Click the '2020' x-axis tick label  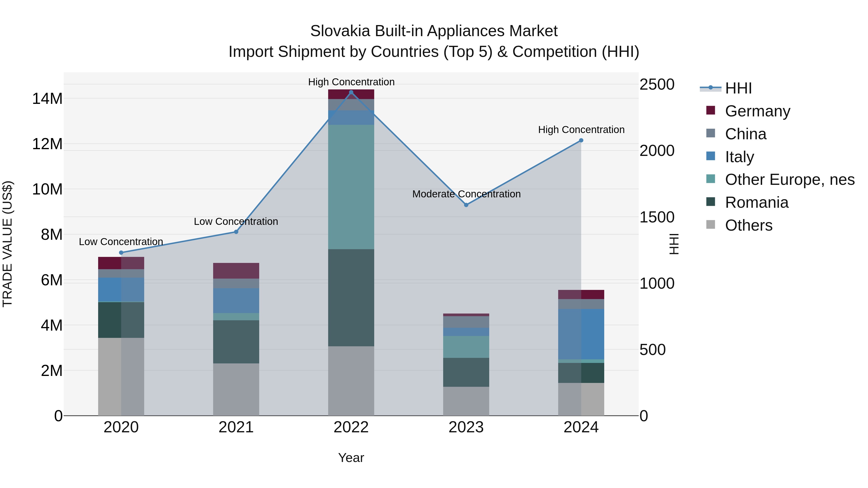(121, 427)
